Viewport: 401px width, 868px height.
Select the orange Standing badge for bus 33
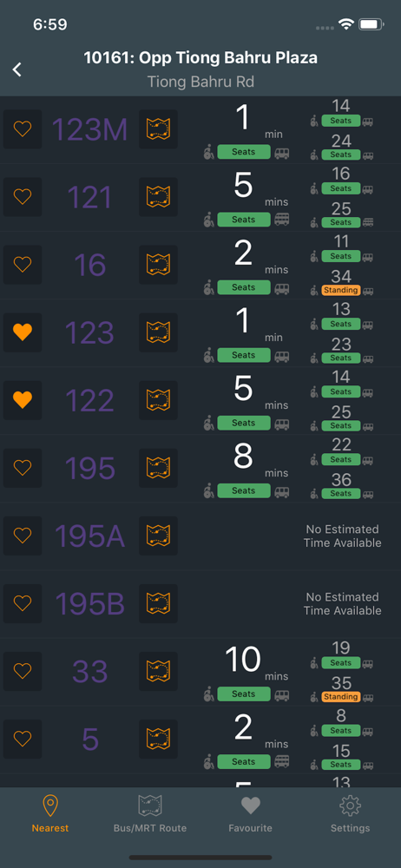(x=340, y=696)
